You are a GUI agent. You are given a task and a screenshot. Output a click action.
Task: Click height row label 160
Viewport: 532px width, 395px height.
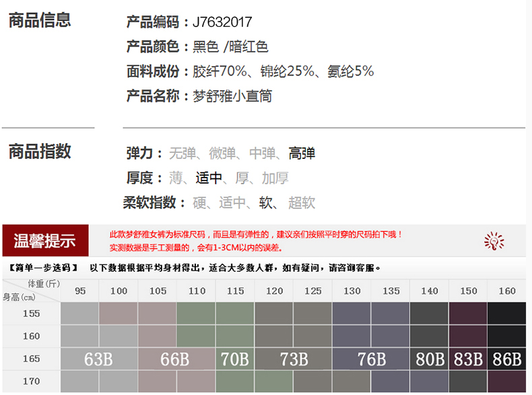(31, 336)
